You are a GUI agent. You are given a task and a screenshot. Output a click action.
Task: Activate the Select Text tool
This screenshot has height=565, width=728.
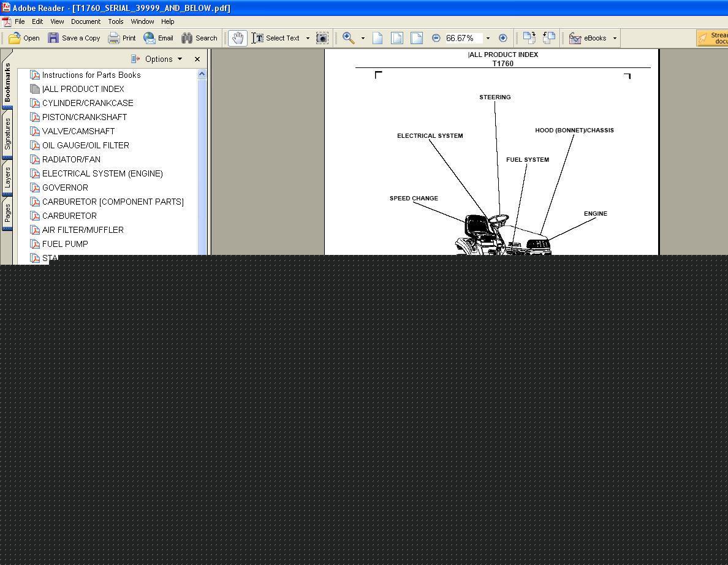pos(276,38)
